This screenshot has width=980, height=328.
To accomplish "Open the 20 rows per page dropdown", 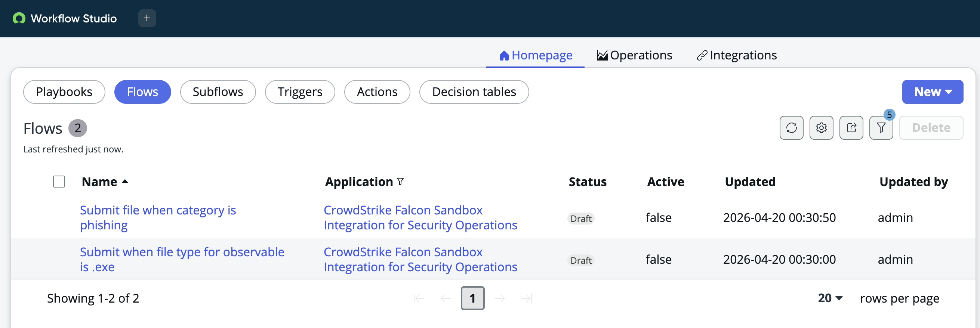I will click(830, 298).
